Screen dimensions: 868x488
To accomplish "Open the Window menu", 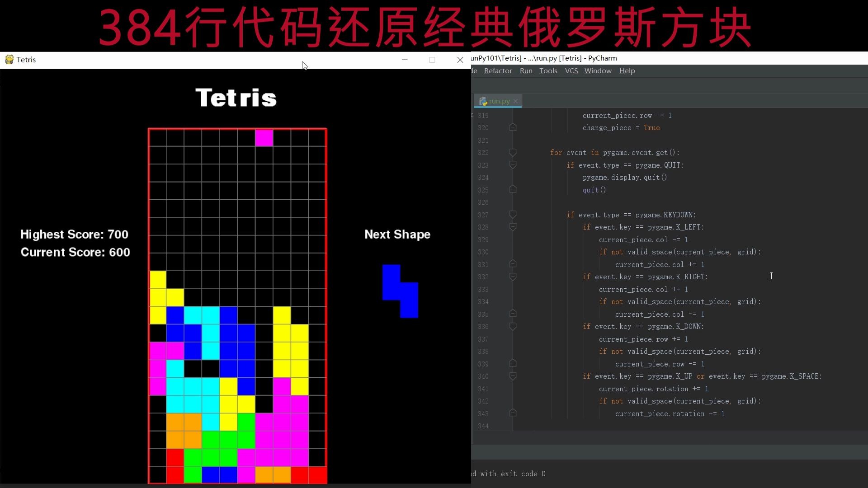I will (x=598, y=71).
